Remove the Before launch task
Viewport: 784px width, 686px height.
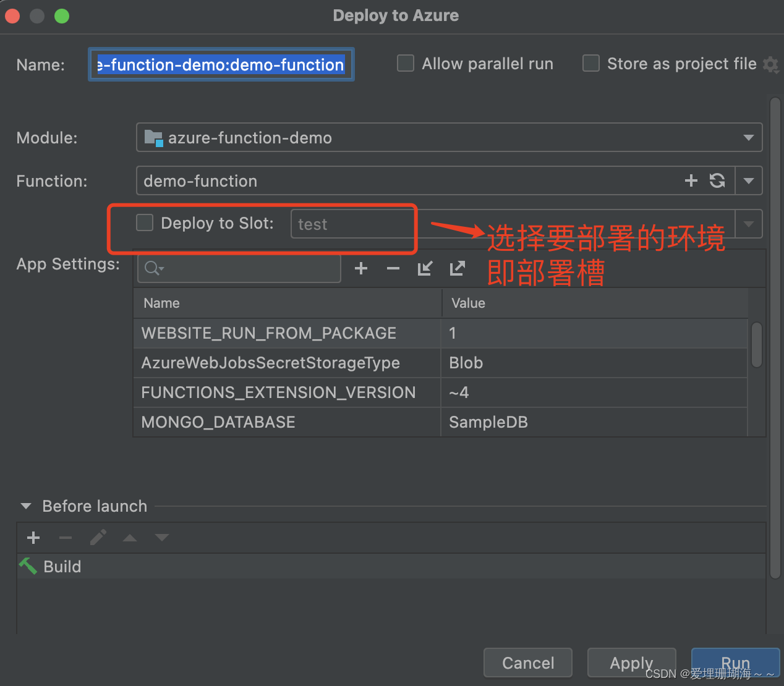66,538
